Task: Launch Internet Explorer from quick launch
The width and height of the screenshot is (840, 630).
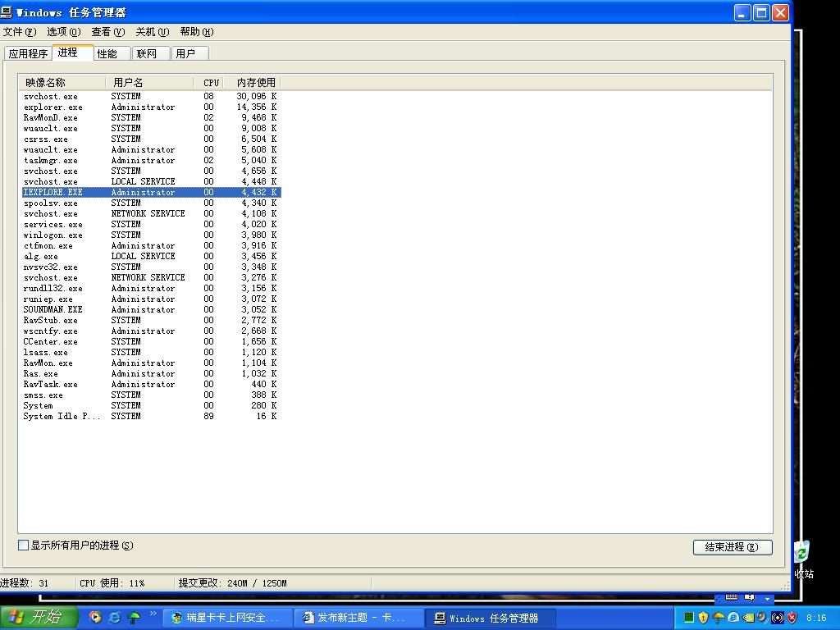Action: tap(114, 618)
